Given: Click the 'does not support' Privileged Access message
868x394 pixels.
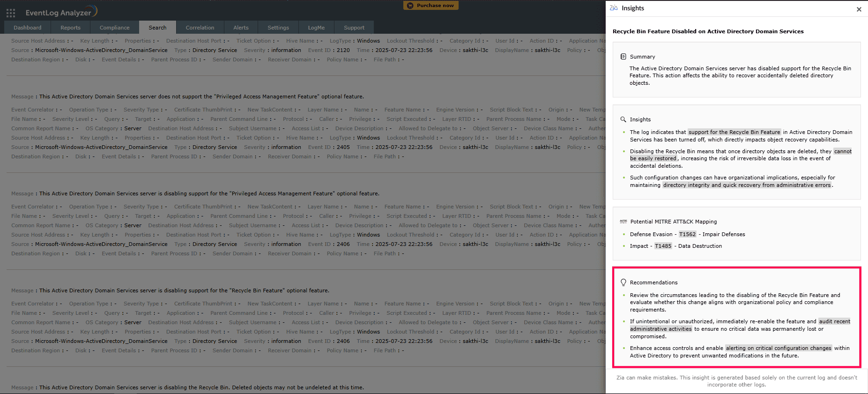Looking at the screenshot, I should 201,97.
